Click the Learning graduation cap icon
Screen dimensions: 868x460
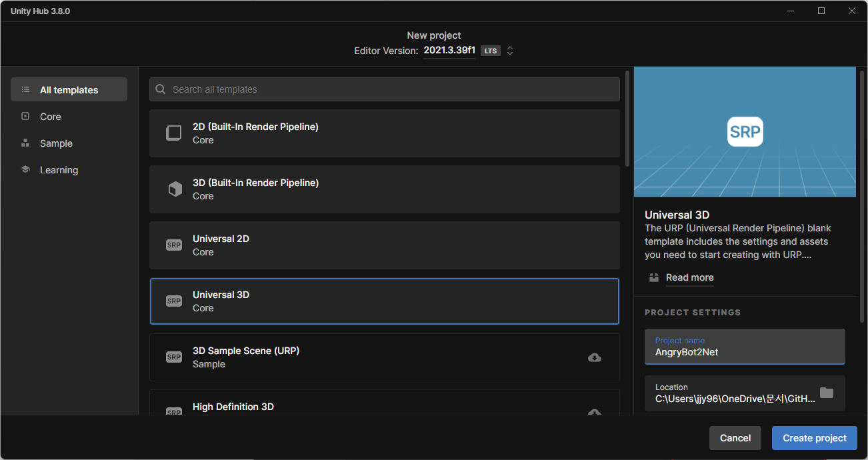[x=25, y=169]
